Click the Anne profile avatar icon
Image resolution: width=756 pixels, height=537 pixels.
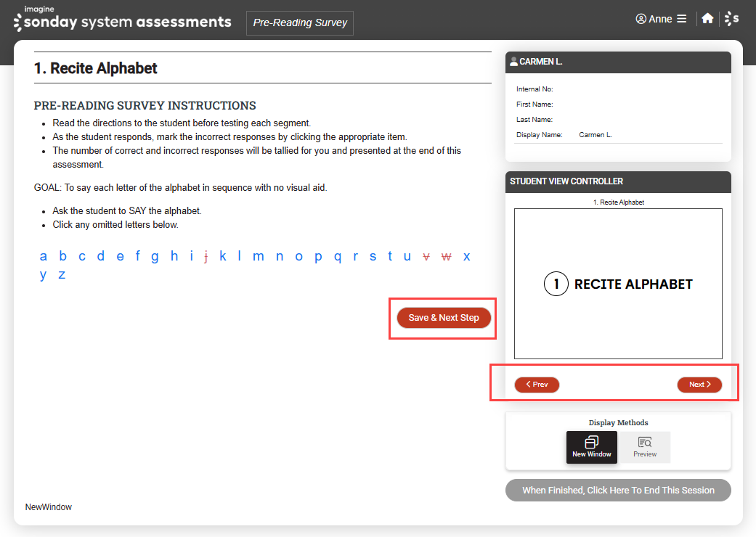641,19
